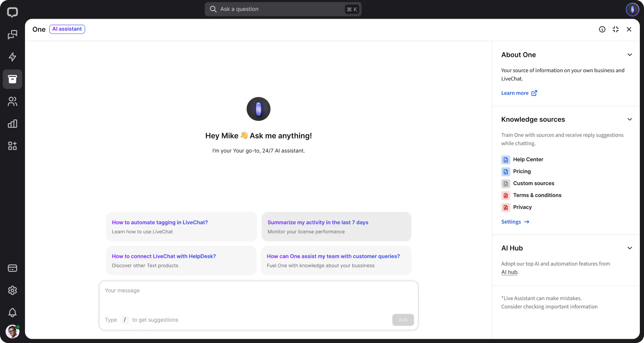644x343 pixels.
Task: Select the AI assistant badge next to One
Action: pyautogui.click(x=67, y=29)
